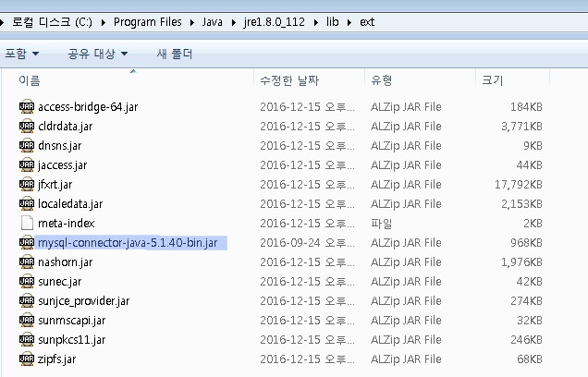Viewport: 588px width, 377px height.
Task: Select file name localedata.jar
Action: (x=70, y=204)
